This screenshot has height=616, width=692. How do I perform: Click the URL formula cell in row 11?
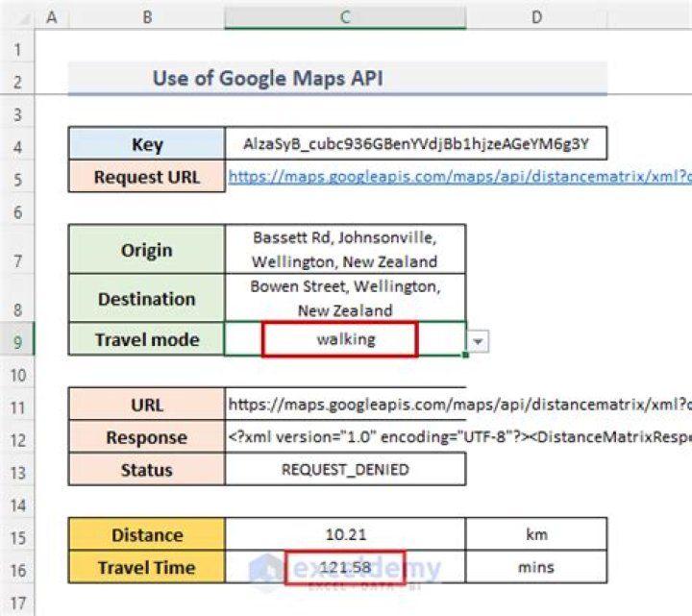point(458,405)
